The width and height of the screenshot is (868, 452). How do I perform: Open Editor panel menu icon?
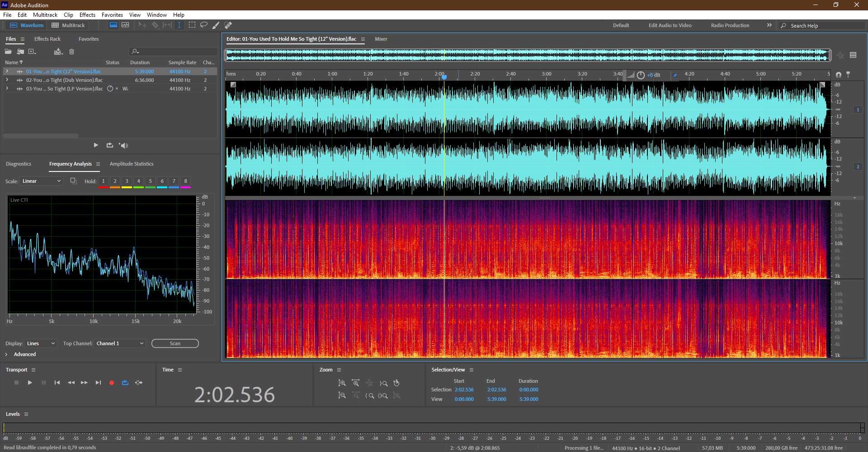363,39
